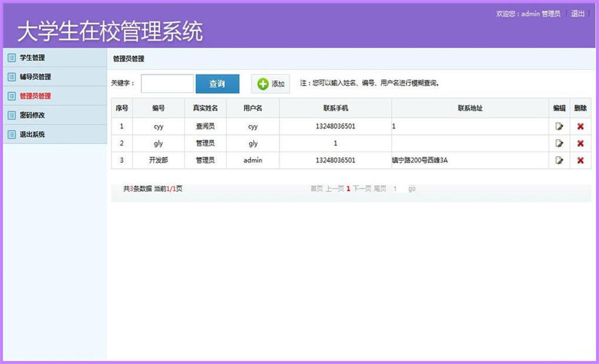Screen dimensions: 599x364
Task: Click page number 1 in red
Action: 348,188
